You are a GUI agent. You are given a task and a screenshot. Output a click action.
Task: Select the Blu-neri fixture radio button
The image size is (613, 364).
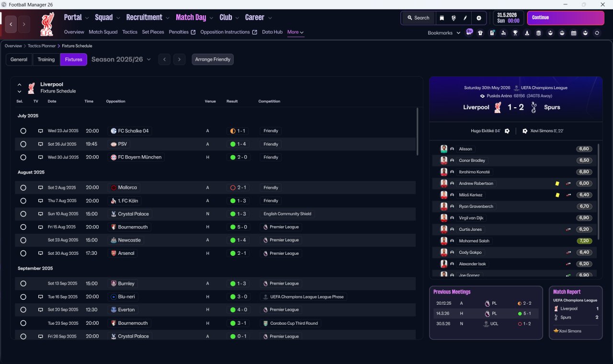[x=23, y=297]
